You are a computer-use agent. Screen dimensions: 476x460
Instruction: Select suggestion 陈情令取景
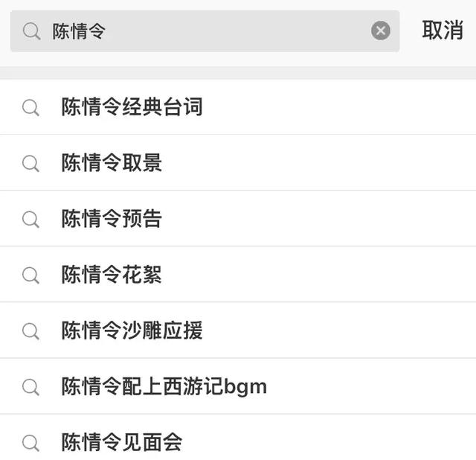(112, 163)
